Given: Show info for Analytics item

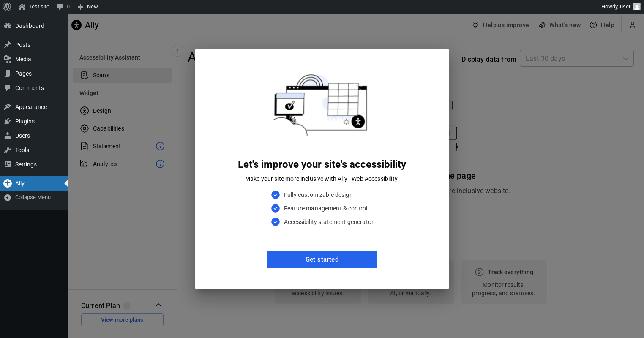Looking at the screenshot, I should tap(160, 164).
